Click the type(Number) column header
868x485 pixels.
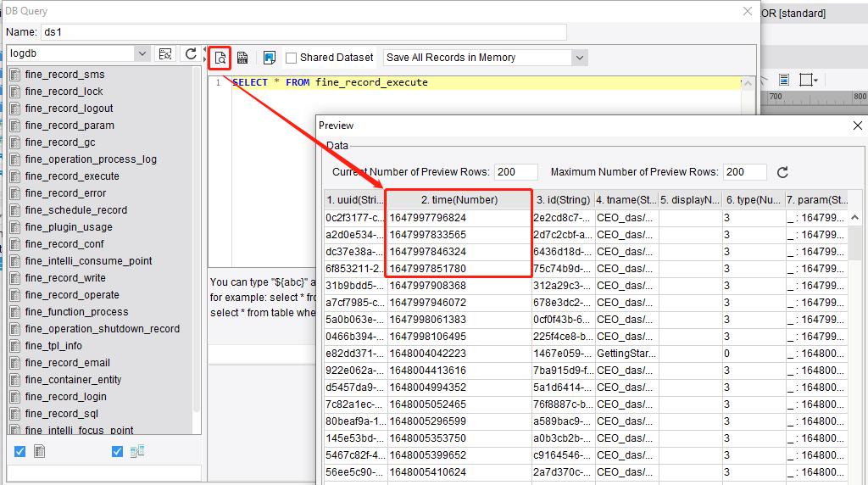coord(754,200)
